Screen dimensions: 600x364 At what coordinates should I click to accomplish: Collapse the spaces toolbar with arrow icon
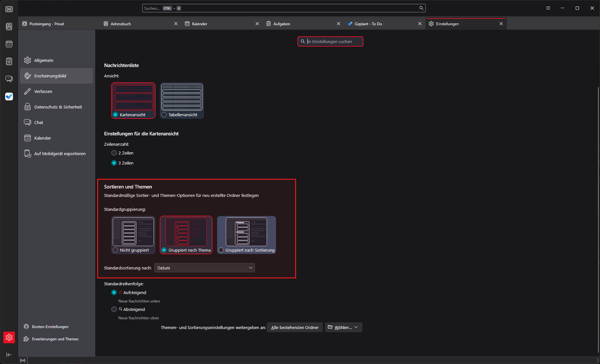point(9,355)
